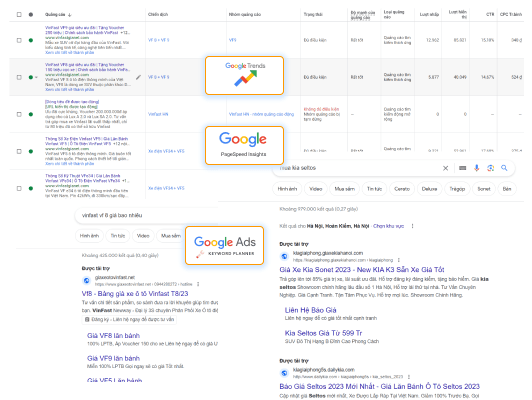
Task: Open the 'Liên Hệ Báo Giá' sitelink
Action: pos(310,310)
